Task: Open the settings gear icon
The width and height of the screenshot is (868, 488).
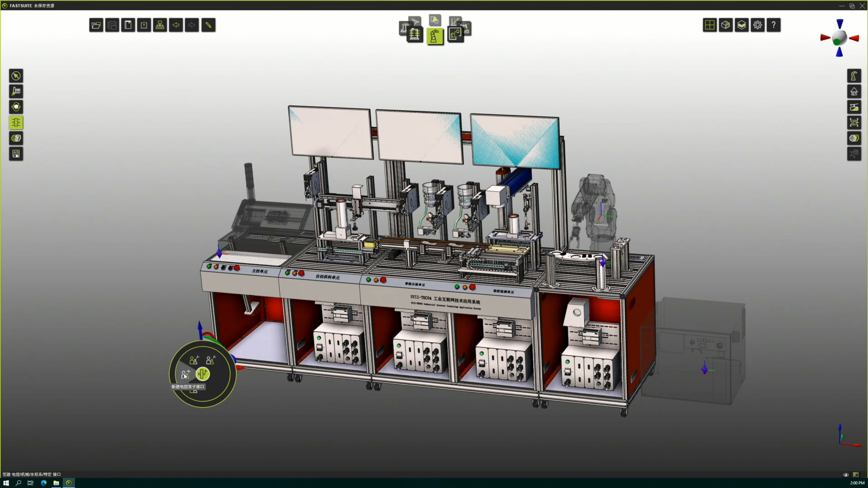Action: [x=758, y=25]
